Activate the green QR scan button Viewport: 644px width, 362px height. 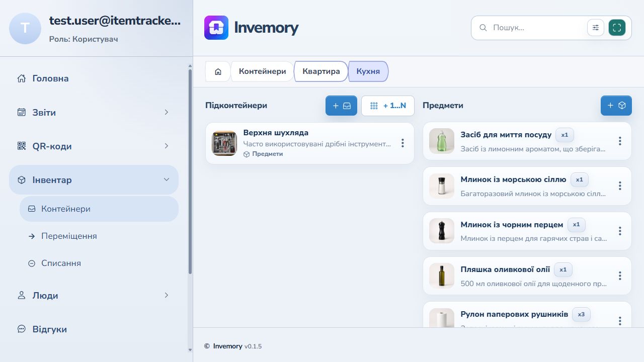(617, 28)
